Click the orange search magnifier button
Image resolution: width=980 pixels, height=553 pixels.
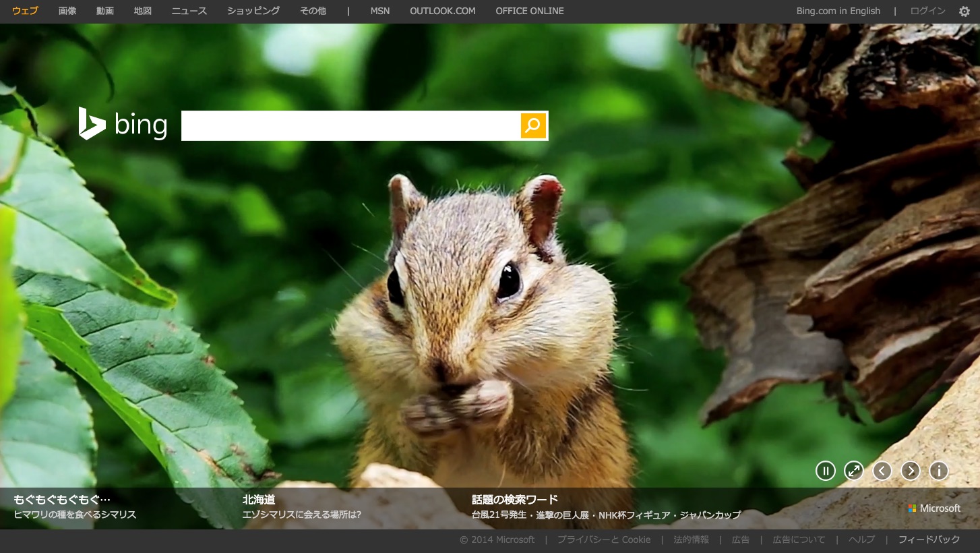tap(533, 125)
